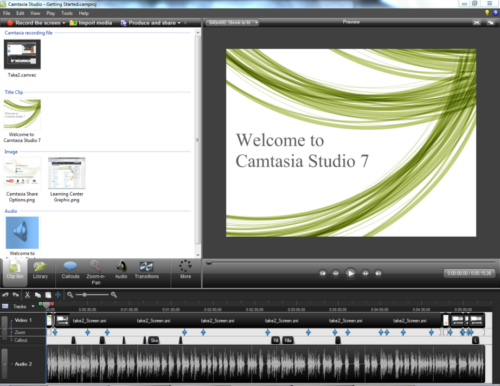Screen dimensions: 500x386
Task: Click the Redo icon above timeline
Action: tap(16, 295)
